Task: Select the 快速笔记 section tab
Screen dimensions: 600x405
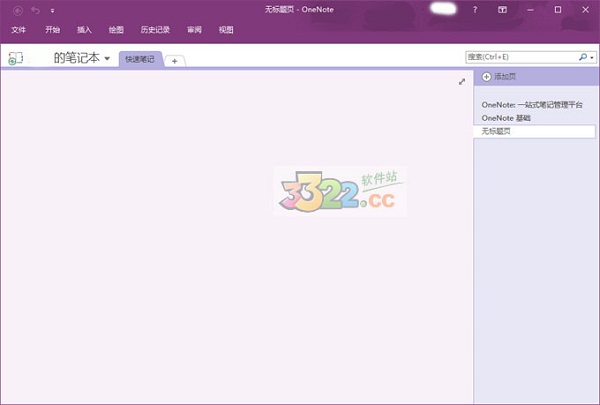Action: point(140,59)
